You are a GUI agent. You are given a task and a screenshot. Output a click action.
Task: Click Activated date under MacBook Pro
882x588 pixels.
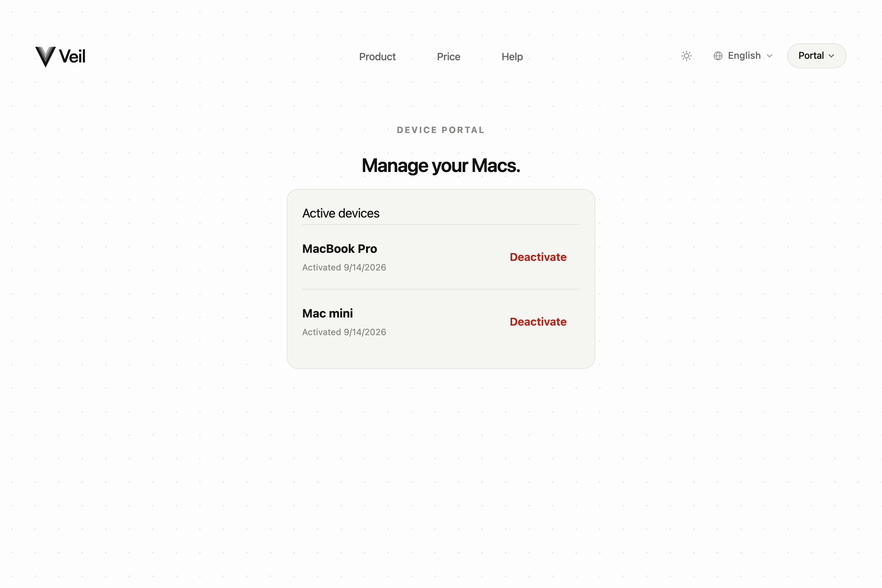(344, 268)
